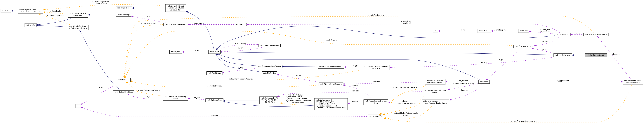Image resolution: width=644 pixels, height=123 pixels.
Task: Click the < ns3::UniformRandomVariable > template label
Action: 240,79
